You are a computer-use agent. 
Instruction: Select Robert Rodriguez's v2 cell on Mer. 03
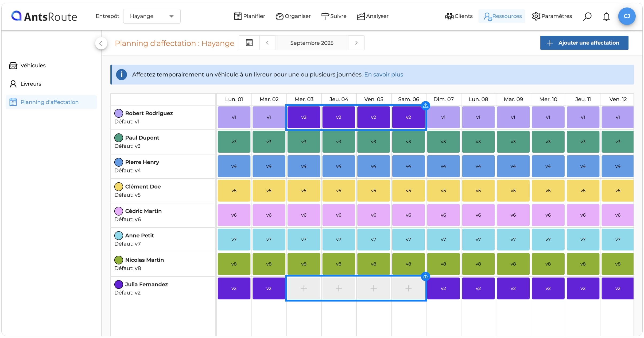click(x=304, y=117)
